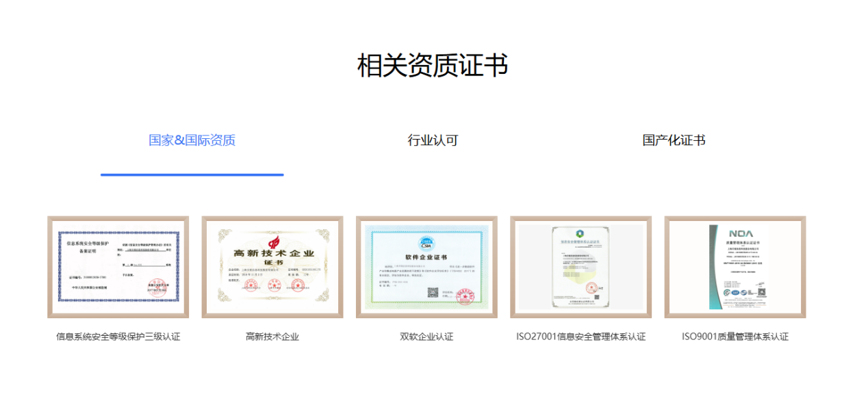The image size is (868, 418).
Task: Click the blue CSIA logo on the 软件企业证书
Action: click(x=426, y=243)
